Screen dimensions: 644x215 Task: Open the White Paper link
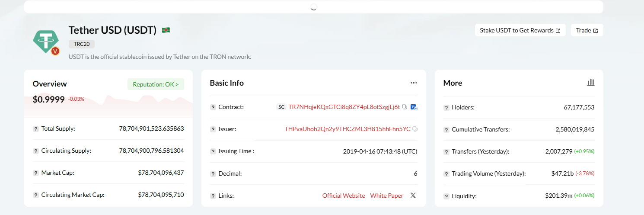tap(387, 196)
